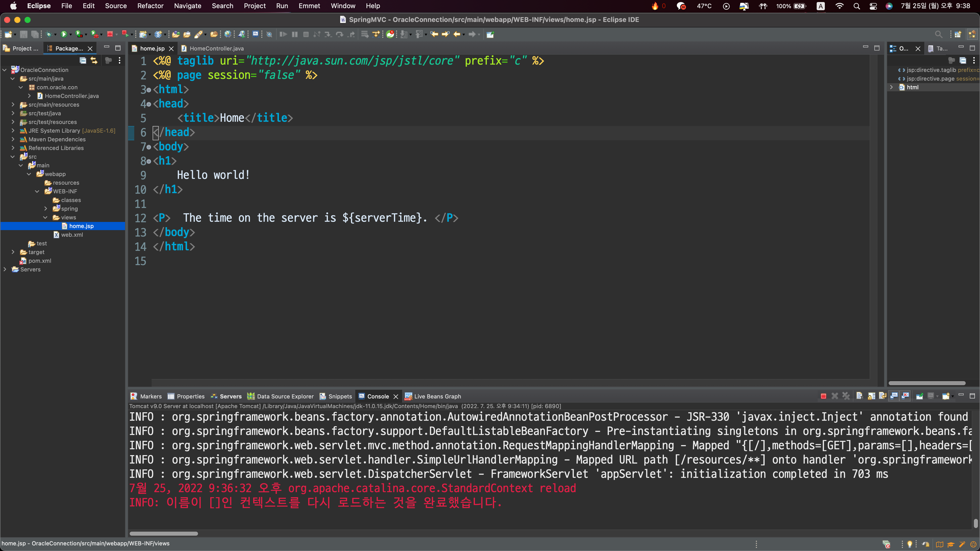The image size is (980, 551).
Task: Toggle Link with Editor in Package Explorer
Action: pyautogui.click(x=94, y=60)
